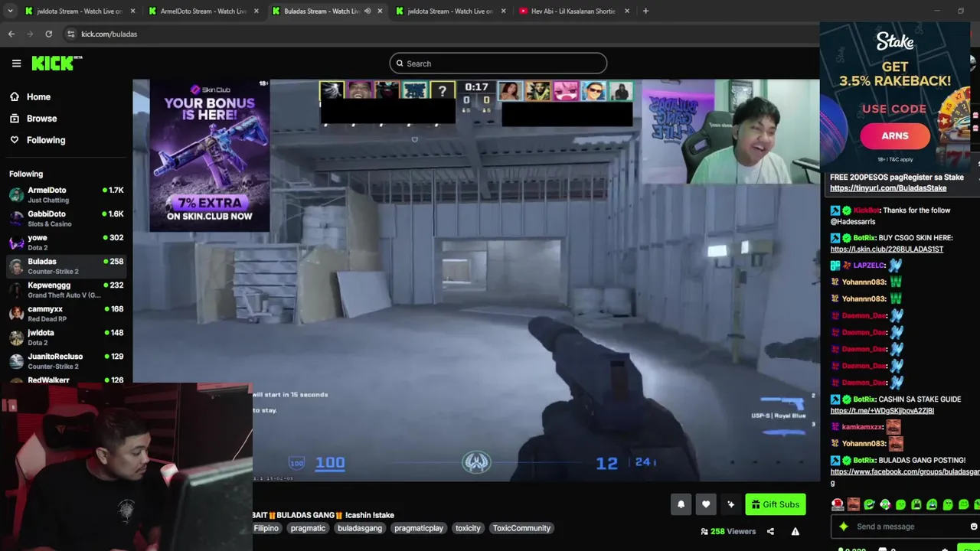980x551 pixels.
Task: Click the Kick search field
Action: [x=498, y=64]
